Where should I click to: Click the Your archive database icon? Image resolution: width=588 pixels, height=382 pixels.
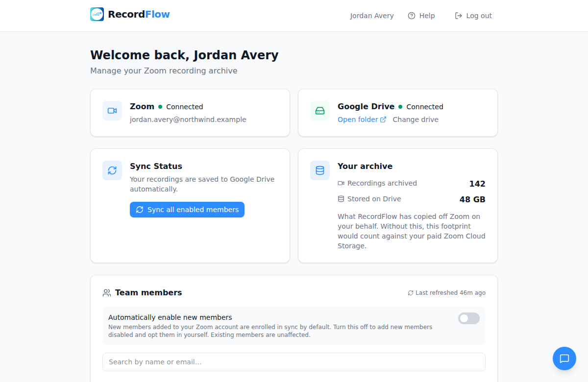pyautogui.click(x=320, y=170)
